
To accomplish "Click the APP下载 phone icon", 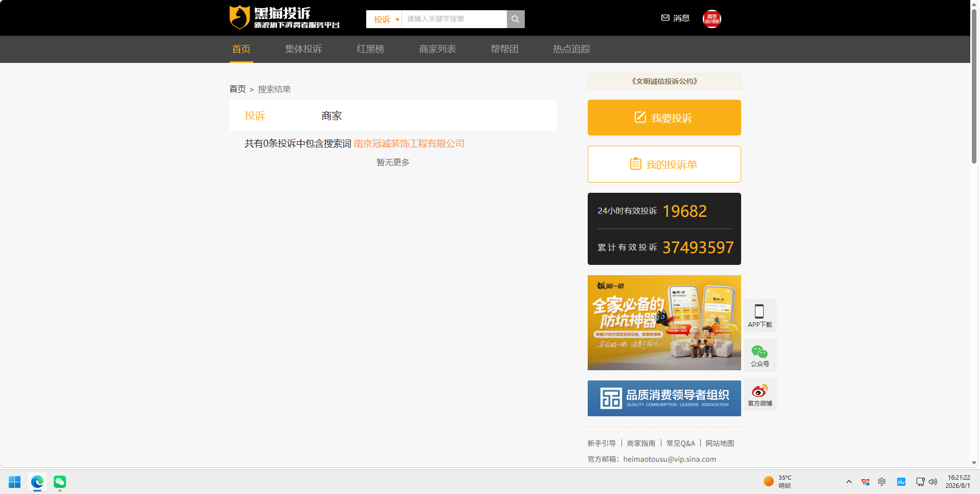I will click(760, 311).
